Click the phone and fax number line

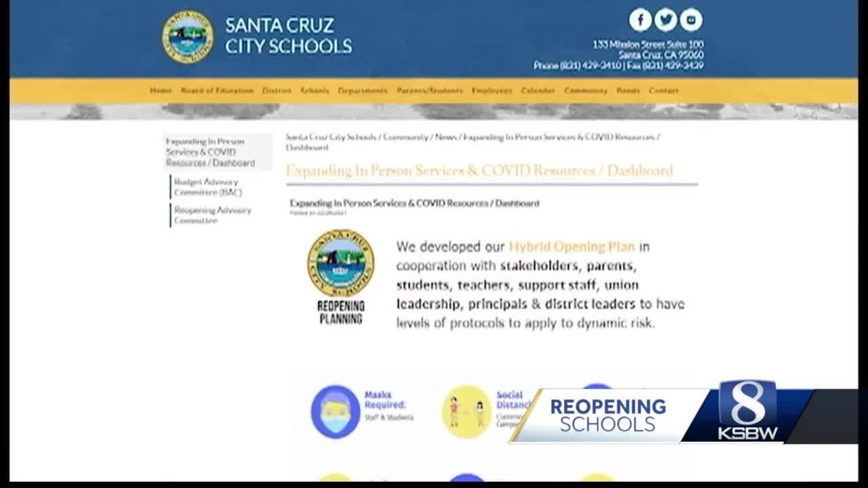click(x=618, y=66)
